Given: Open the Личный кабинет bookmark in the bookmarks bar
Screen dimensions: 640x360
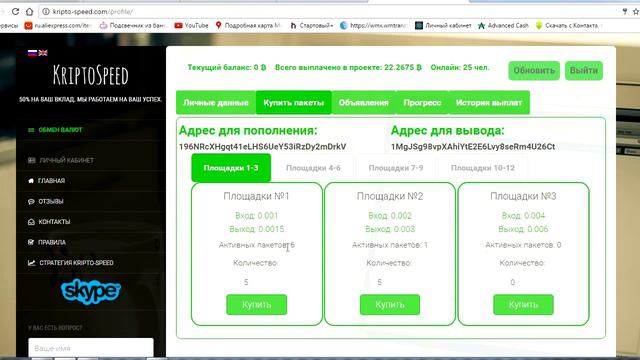Looking at the screenshot, I should tap(443, 25).
